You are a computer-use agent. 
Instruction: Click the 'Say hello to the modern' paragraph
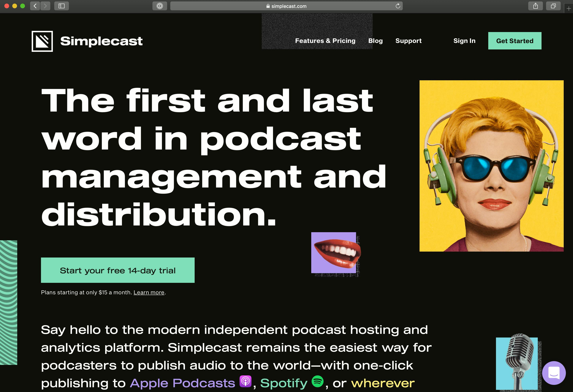coord(236,357)
